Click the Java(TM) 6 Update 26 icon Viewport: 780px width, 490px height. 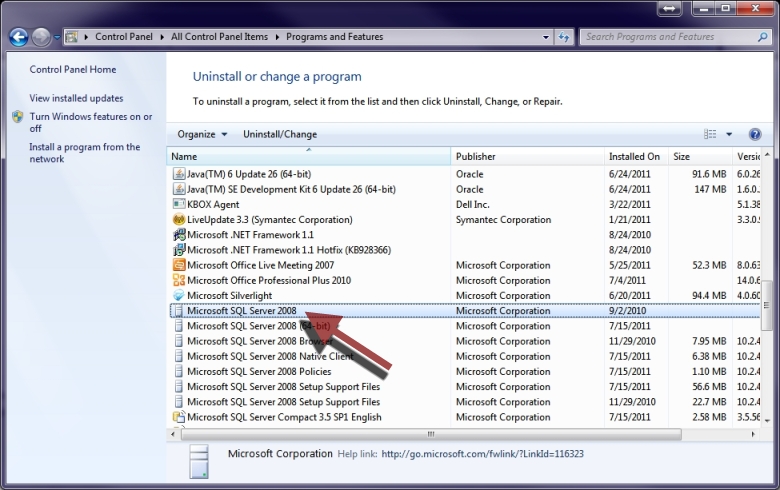[x=179, y=174]
